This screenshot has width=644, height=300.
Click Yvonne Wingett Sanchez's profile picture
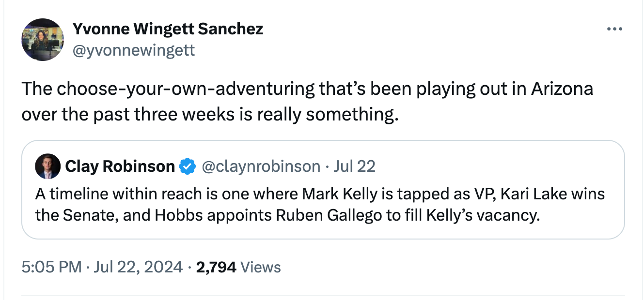(x=43, y=40)
